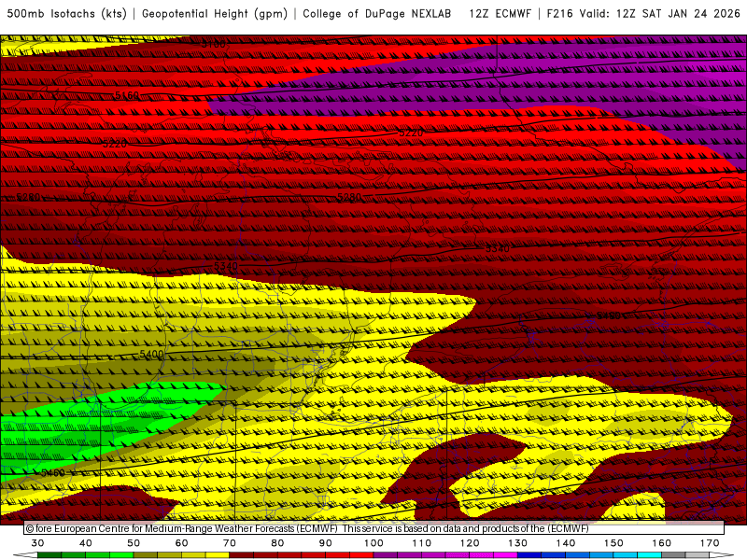Pick the bright green swatch just before 50
Image resolution: width=747 pixels, height=560 pixels.
(121, 555)
